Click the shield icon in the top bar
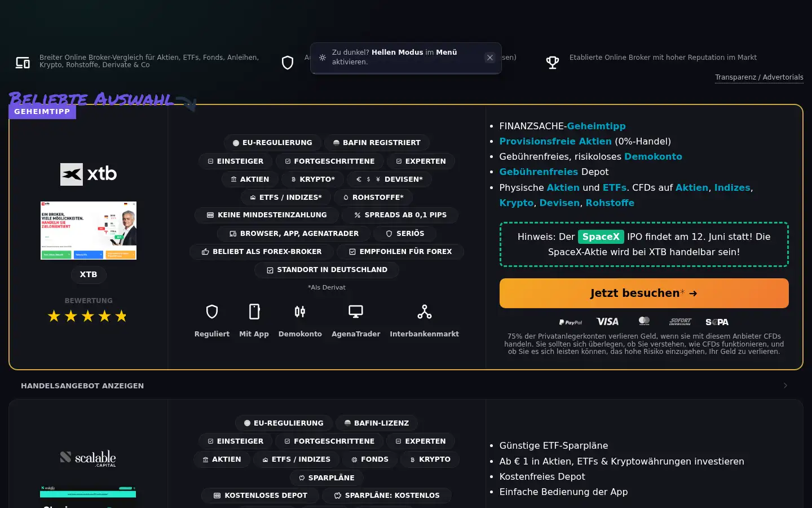Screen dimensions: 812x508 288,63
